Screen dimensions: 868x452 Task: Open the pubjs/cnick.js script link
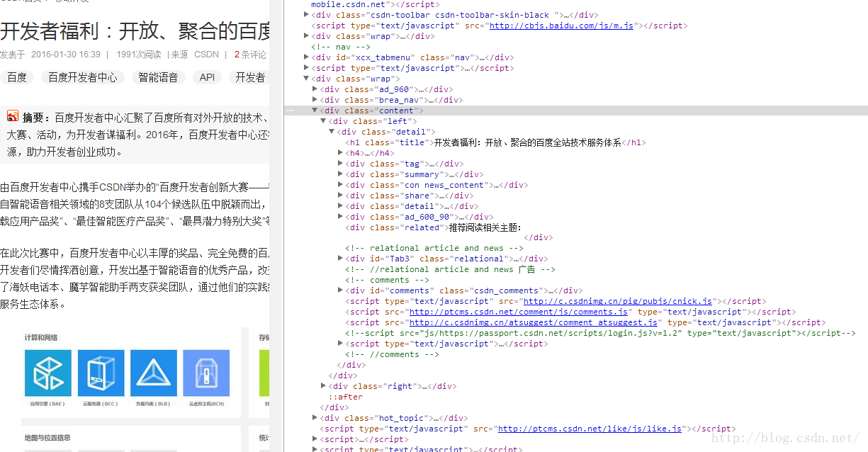click(x=618, y=301)
